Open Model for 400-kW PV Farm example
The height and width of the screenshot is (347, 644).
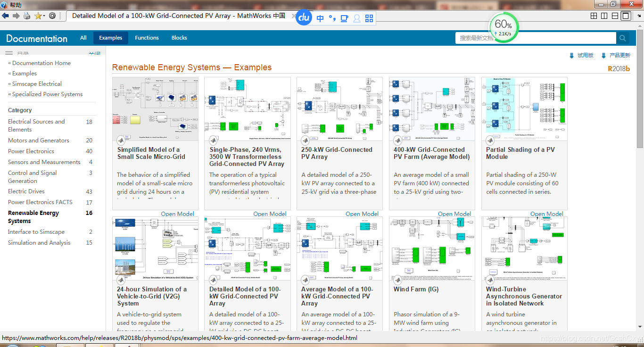pyautogui.click(x=454, y=214)
